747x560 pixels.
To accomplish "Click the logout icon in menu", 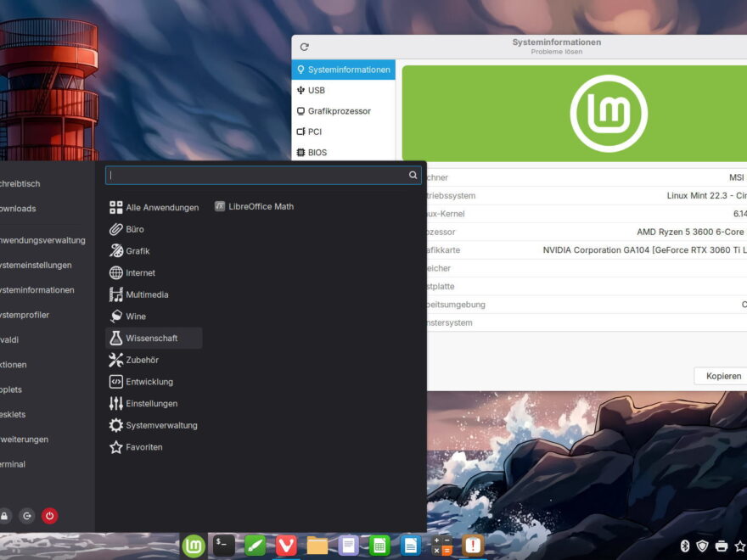I will click(27, 516).
